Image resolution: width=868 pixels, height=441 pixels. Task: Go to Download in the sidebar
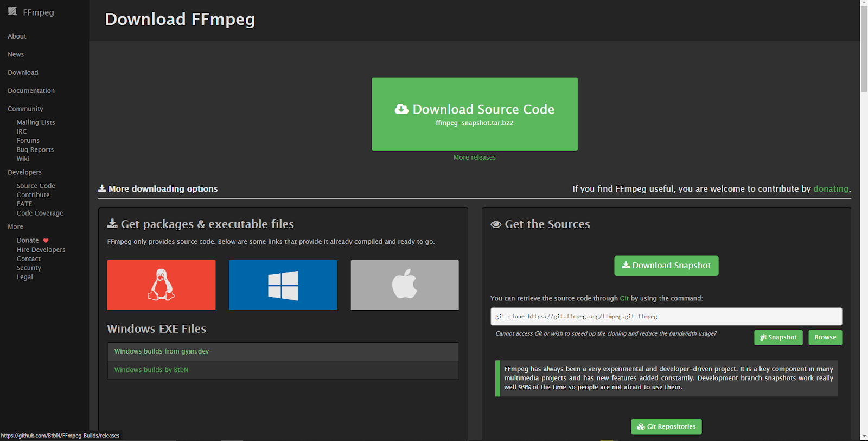(x=23, y=72)
